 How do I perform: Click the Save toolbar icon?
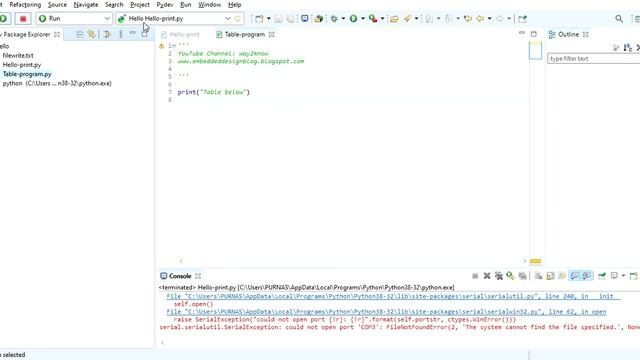pyautogui.click(x=278, y=18)
